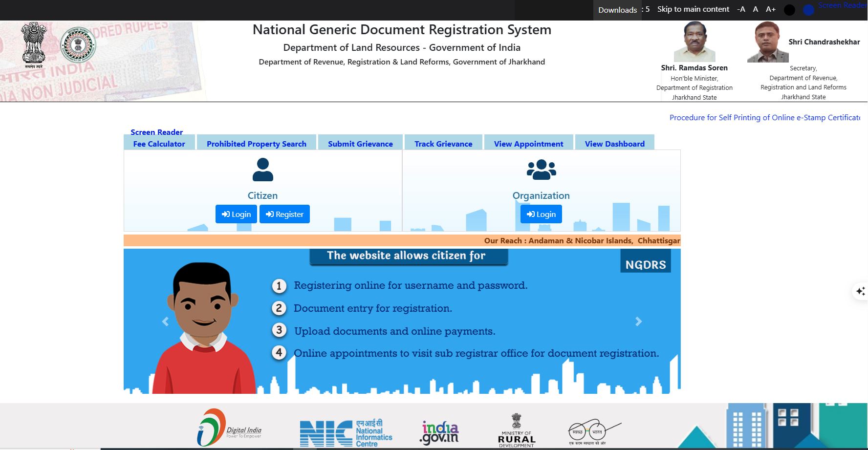868x450 pixels.
Task: Select the blue theme circle
Action: click(x=808, y=10)
